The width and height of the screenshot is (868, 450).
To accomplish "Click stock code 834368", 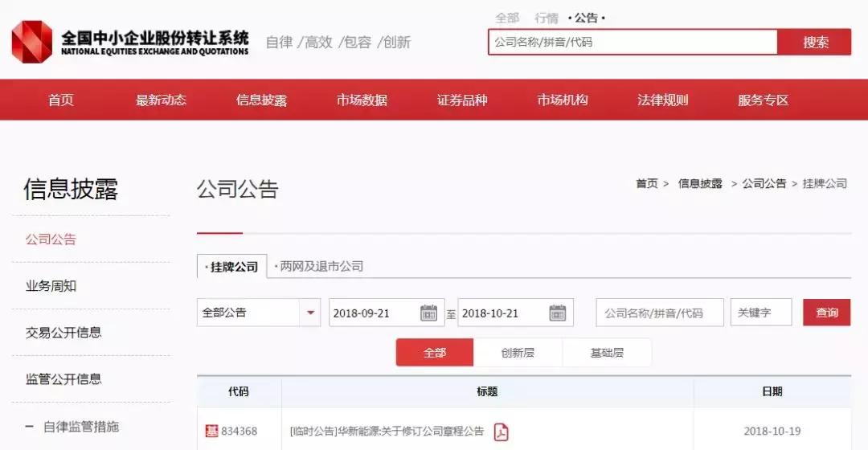I will (240, 432).
